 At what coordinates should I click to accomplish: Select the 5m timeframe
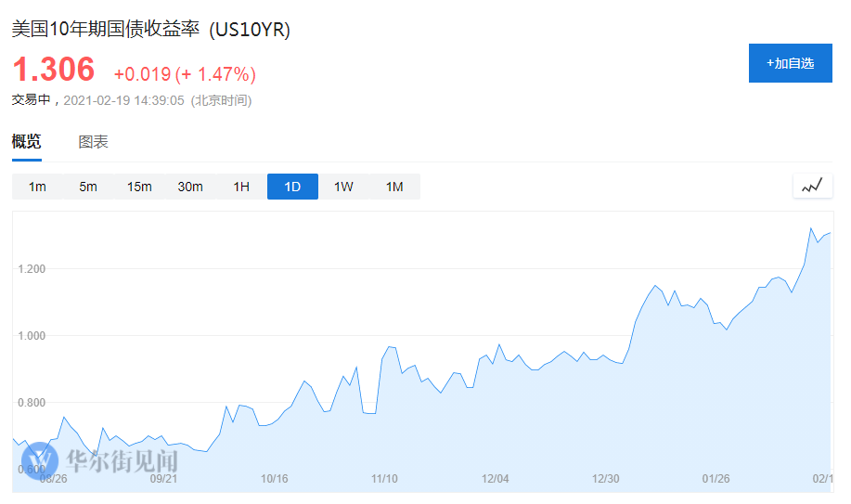88,187
